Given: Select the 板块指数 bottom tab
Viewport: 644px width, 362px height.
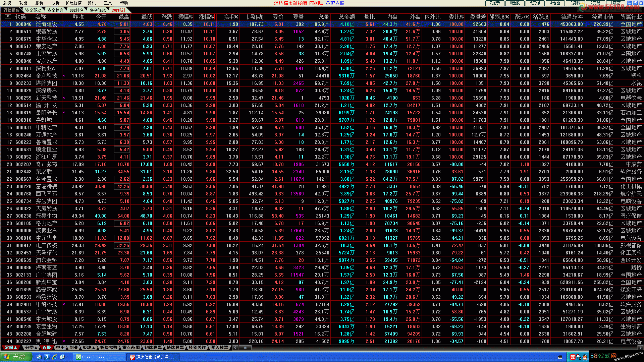Looking at the screenshot, I should pyautogui.click(x=109, y=348).
